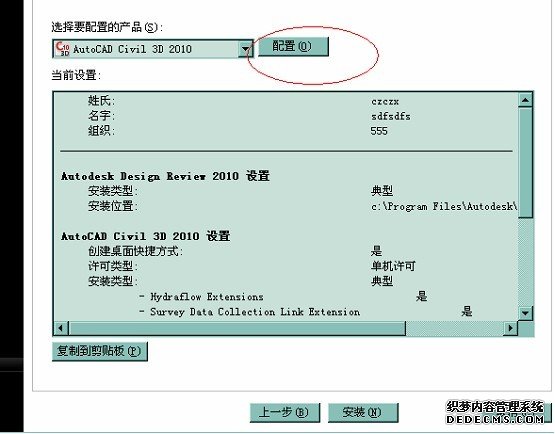Click Survey Data Collection Link Extension entry
Image resolution: width=555 pixels, height=434 pixels.
255,312
